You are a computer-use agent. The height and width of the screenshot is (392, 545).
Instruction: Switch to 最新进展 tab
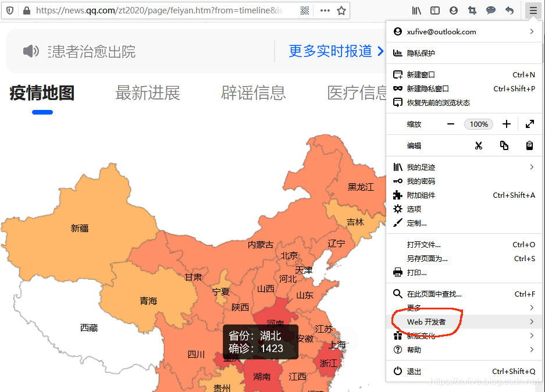(148, 93)
